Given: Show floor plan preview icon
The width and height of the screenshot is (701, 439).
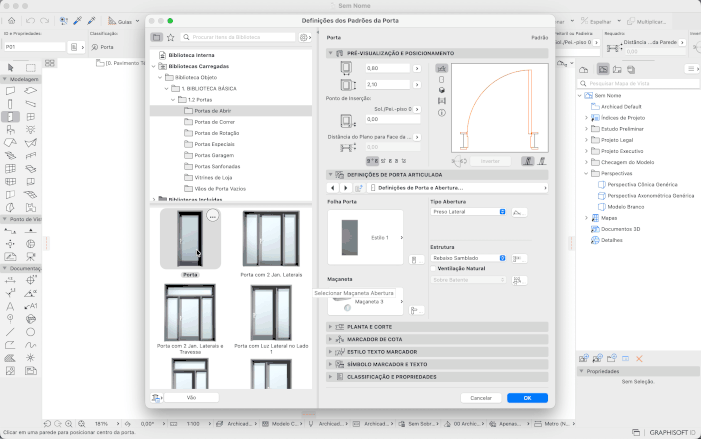Looking at the screenshot, I should [442, 68].
